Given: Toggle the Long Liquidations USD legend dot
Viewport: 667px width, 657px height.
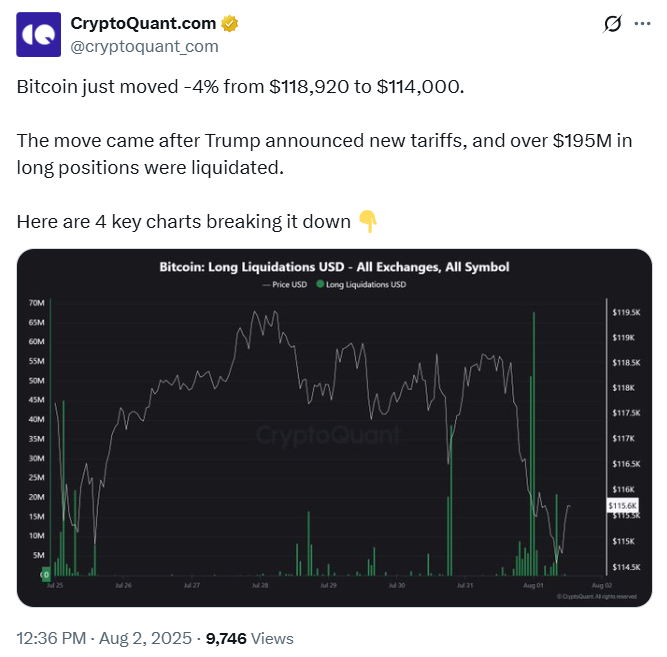Looking at the screenshot, I should click(x=320, y=285).
